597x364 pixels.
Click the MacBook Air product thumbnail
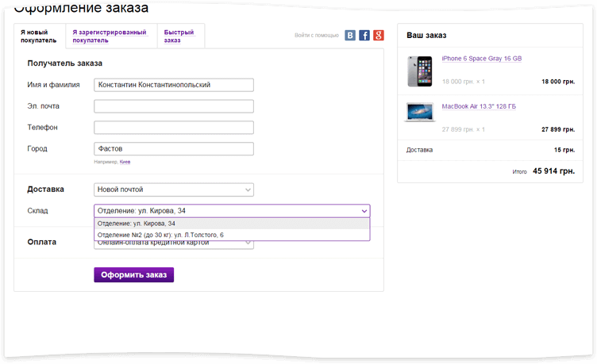(x=418, y=112)
